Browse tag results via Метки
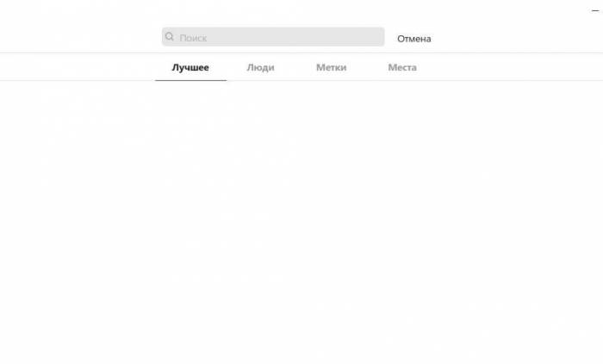 click(x=331, y=68)
